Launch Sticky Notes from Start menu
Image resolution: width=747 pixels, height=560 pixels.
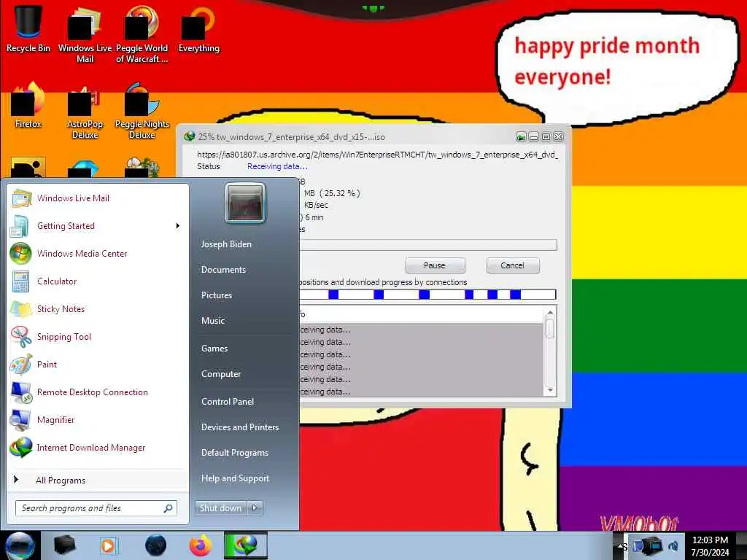point(98,308)
